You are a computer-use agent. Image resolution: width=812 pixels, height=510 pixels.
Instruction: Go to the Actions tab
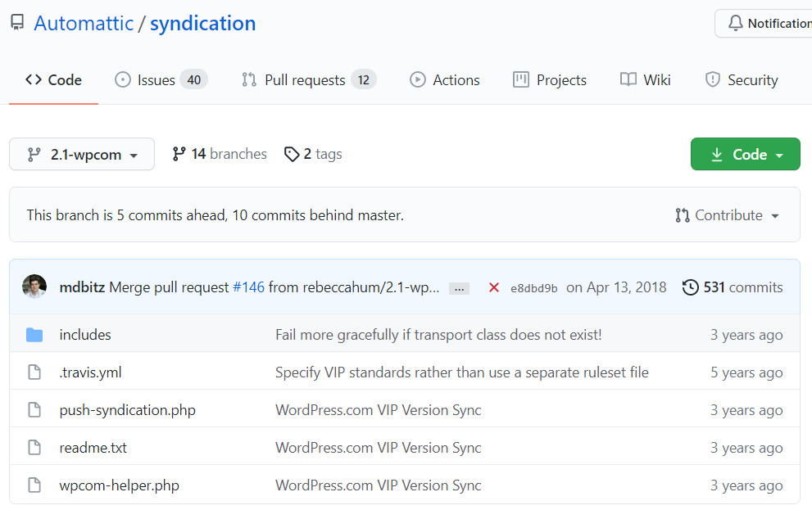click(x=445, y=80)
